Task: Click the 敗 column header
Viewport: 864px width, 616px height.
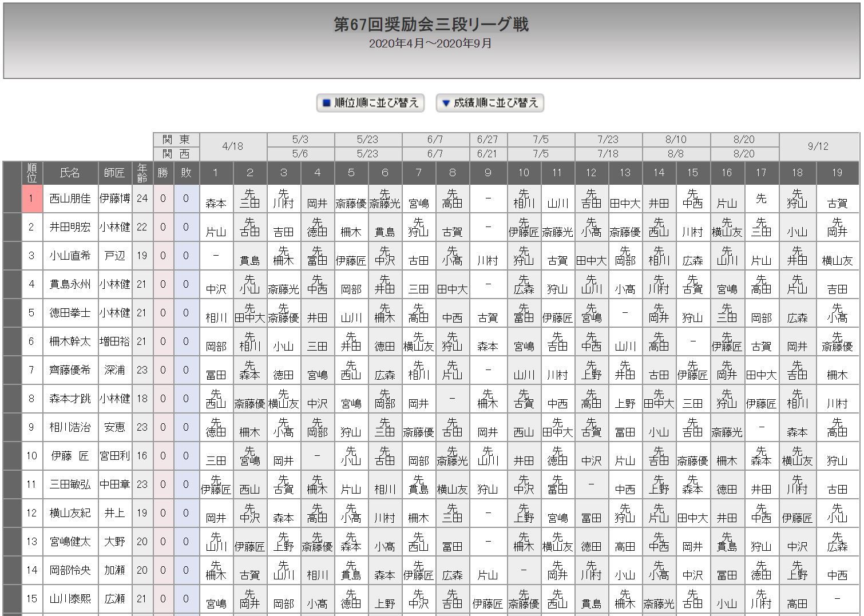Action: 186,173
